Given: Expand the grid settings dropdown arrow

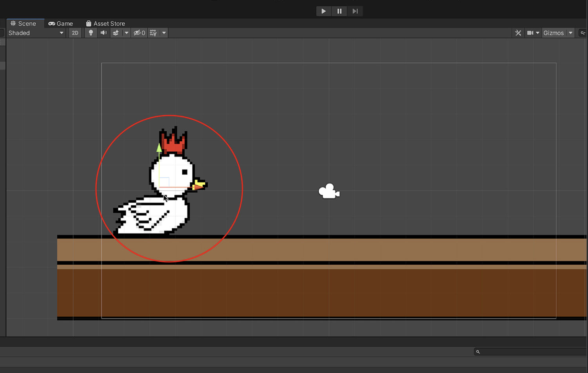Looking at the screenshot, I should coord(164,33).
